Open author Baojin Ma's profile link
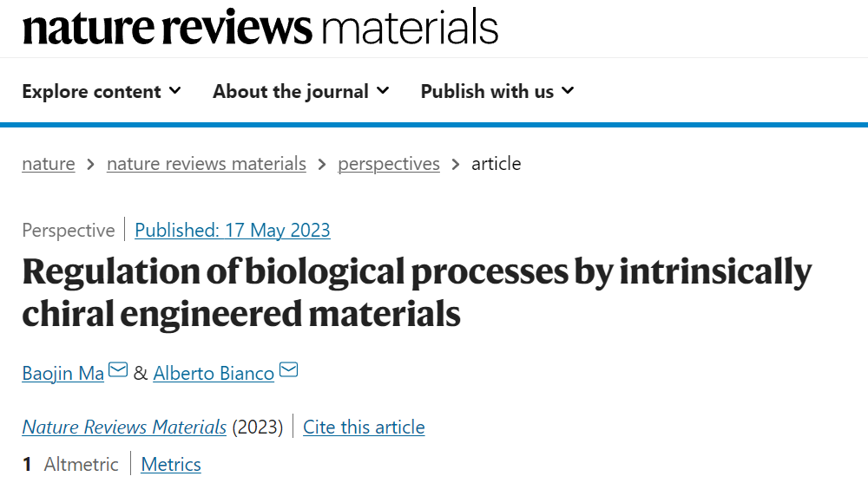Image resolution: width=868 pixels, height=496 pixels. point(63,373)
